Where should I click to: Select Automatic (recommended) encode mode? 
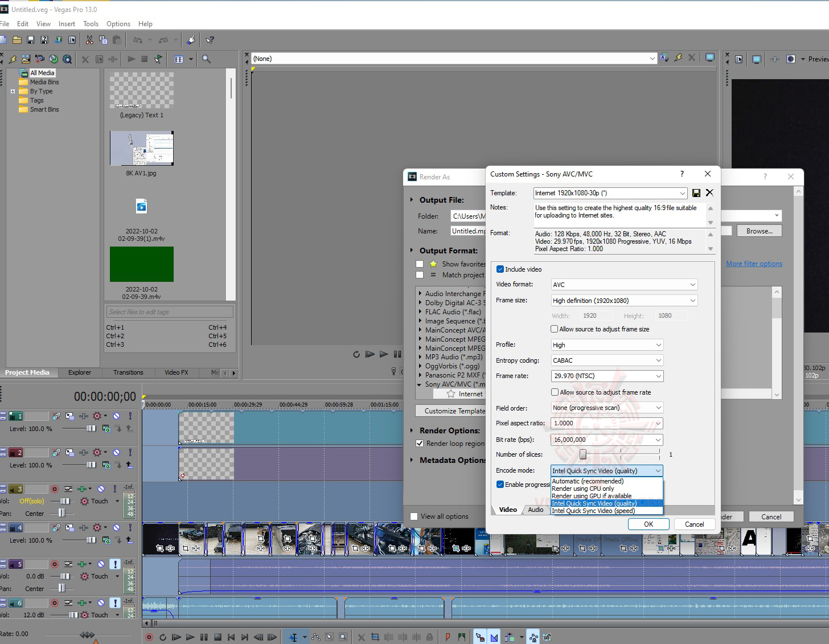[607, 481]
